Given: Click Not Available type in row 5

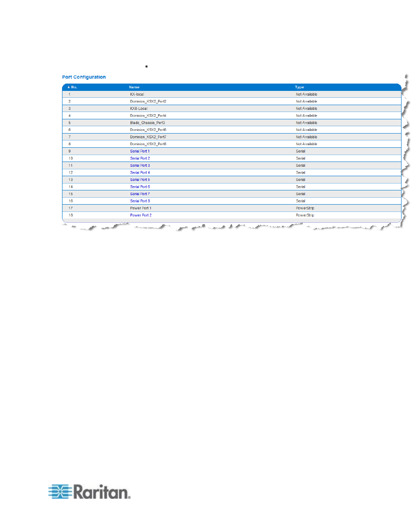Looking at the screenshot, I should coord(306,123).
